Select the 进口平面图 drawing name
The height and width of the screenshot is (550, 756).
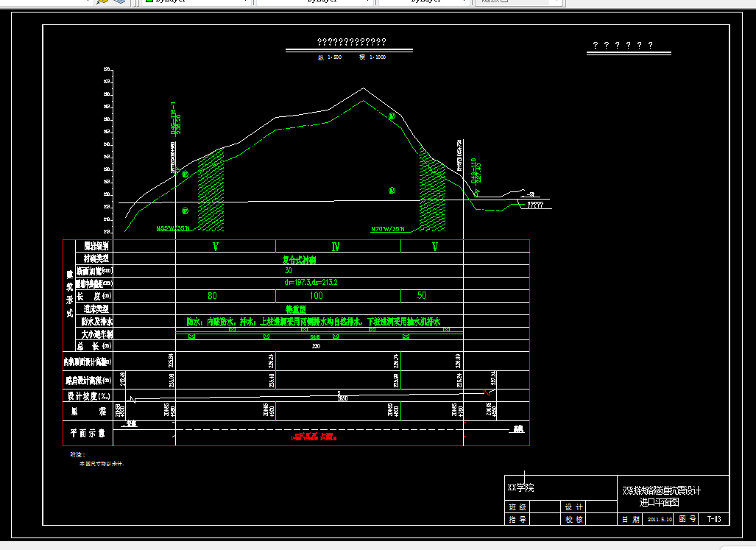point(660,502)
